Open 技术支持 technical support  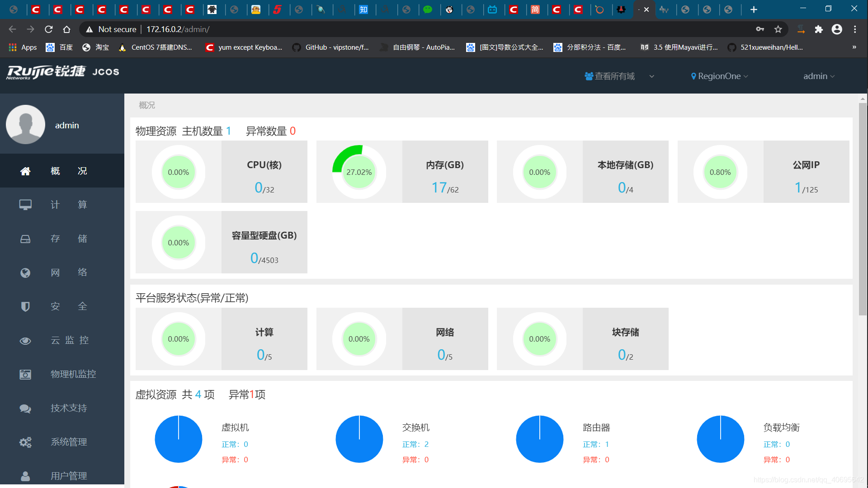click(62, 408)
